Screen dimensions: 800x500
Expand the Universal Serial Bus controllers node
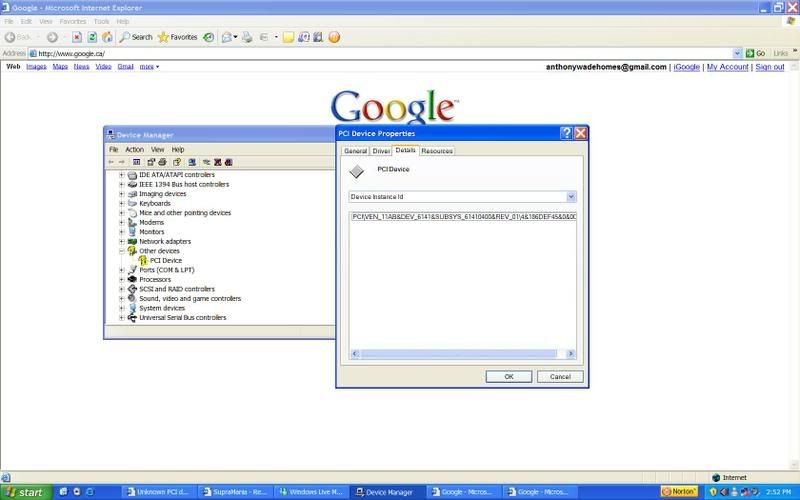click(121, 317)
